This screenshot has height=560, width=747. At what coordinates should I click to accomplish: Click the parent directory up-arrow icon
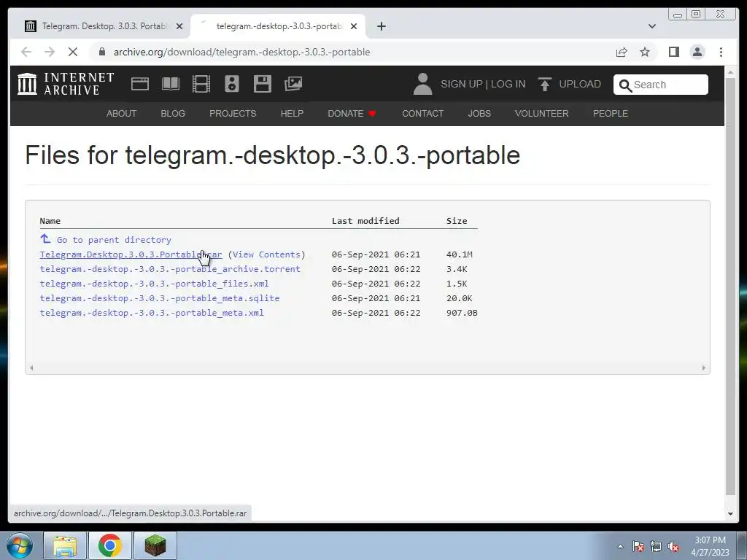pyautogui.click(x=45, y=238)
